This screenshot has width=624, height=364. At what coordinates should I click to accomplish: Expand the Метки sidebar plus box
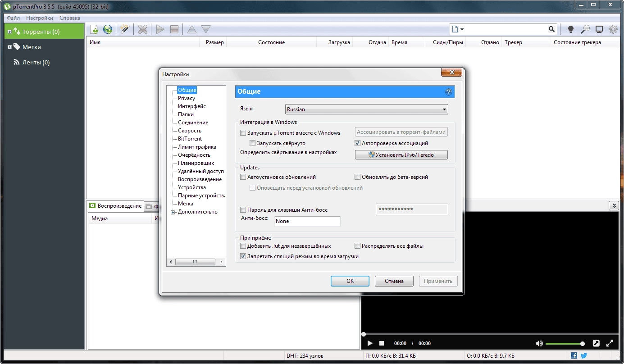[9, 47]
